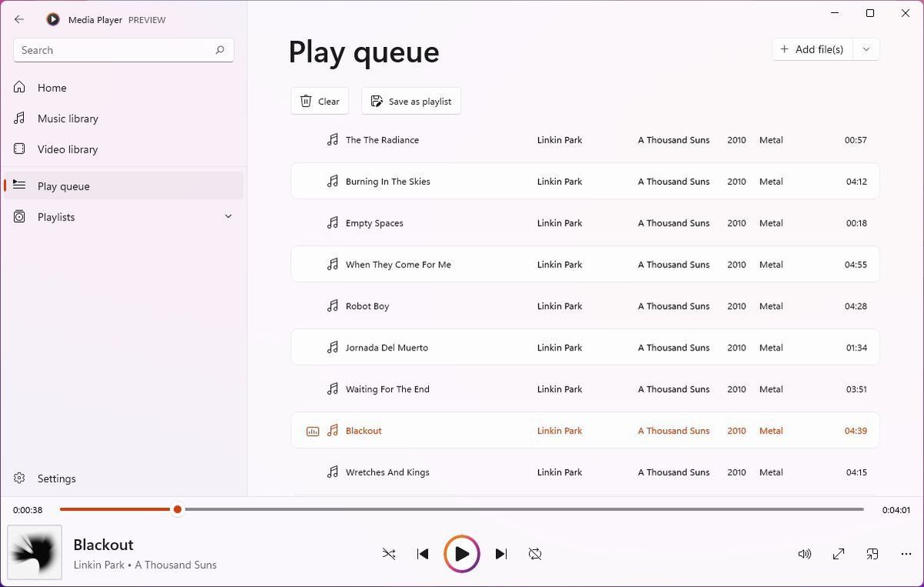Switch to mini player mode
Screen dimensions: 924x587
872,554
